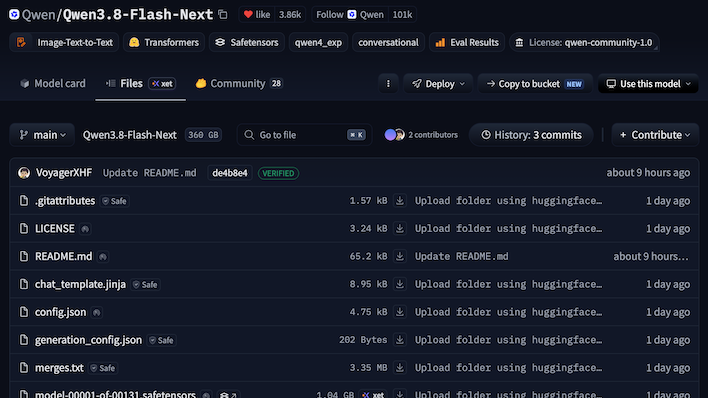
Task: Like the model with heart button
Action: pos(257,14)
